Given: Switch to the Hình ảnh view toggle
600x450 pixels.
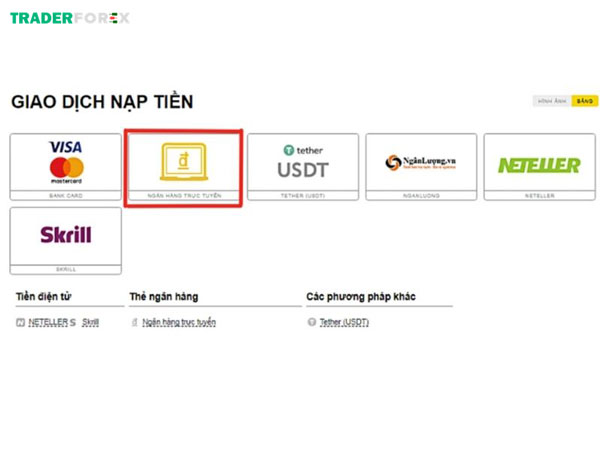Looking at the screenshot, I should [x=552, y=101].
